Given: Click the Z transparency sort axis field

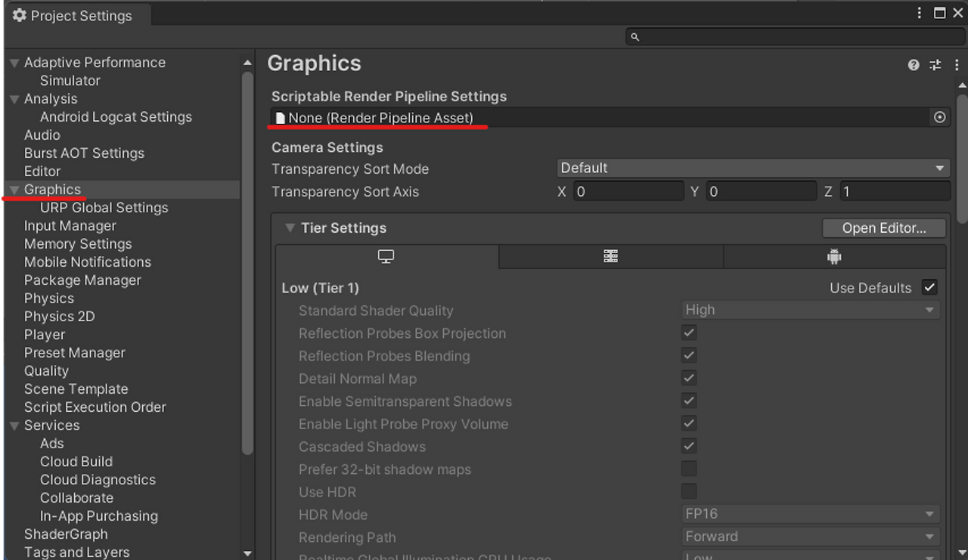Looking at the screenshot, I should [x=895, y=191].
